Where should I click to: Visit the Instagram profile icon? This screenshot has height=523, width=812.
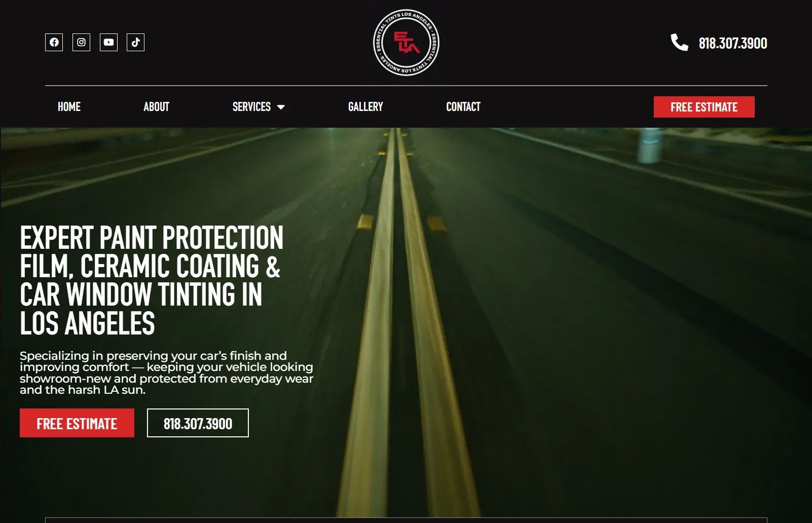pyautogui.click(x=81, y=43)
